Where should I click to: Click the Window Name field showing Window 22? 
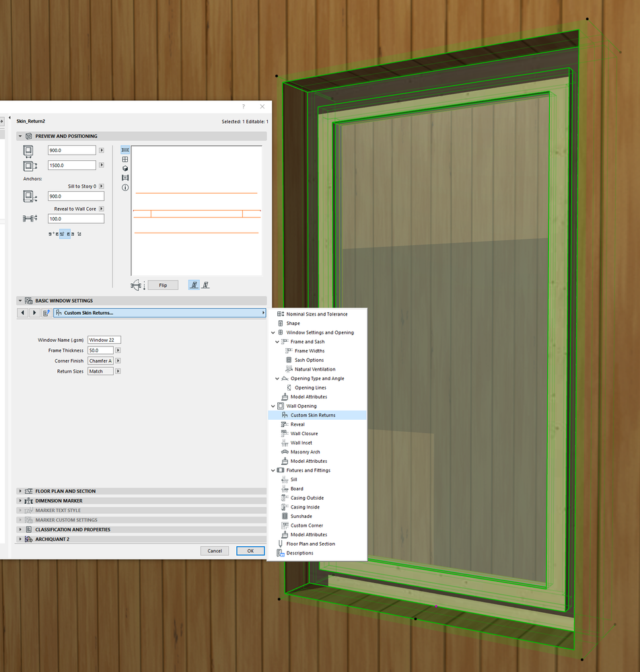point(104,340)
